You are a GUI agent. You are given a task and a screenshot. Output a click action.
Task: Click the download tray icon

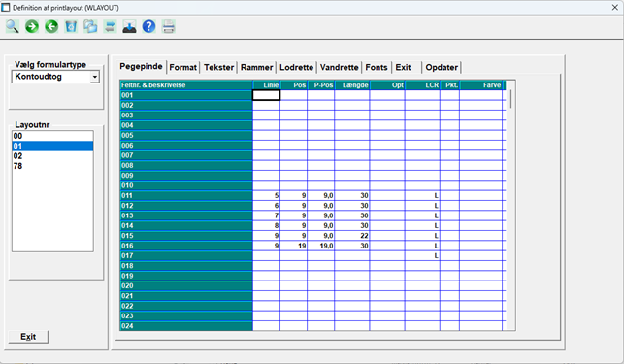coord(129,26)
